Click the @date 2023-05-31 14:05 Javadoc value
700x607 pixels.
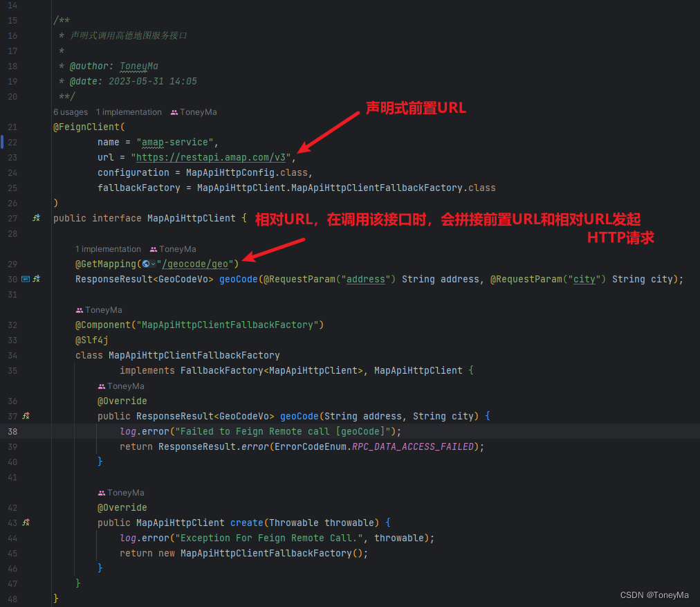153,82
